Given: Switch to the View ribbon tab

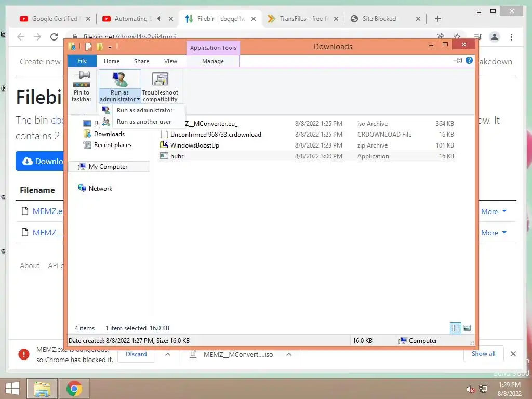Looking at the screenshot, I should click(x=170, y=61).
